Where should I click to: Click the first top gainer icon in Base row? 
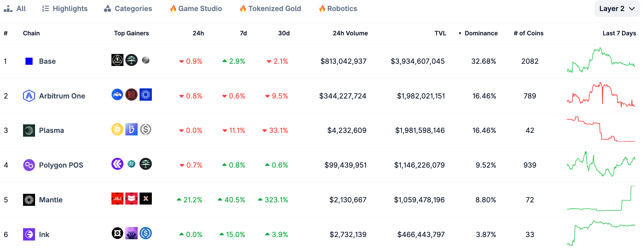tap(117, 60)
